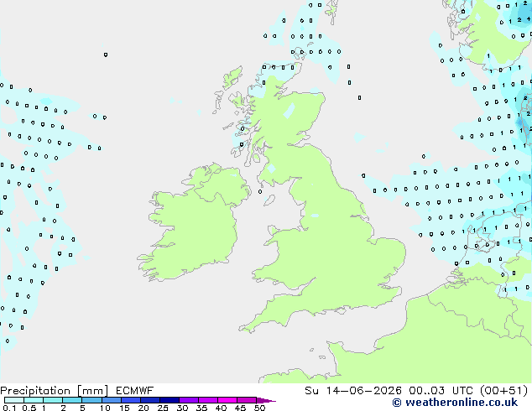532x411 pixels.
Task: Click the '0.1' legend scale label
Action: [x=9, y=408]
